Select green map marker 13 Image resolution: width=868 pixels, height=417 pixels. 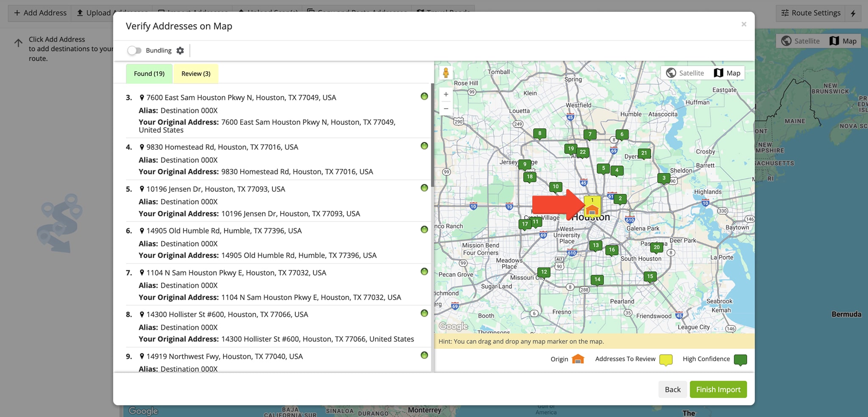(x=596, y=246)
